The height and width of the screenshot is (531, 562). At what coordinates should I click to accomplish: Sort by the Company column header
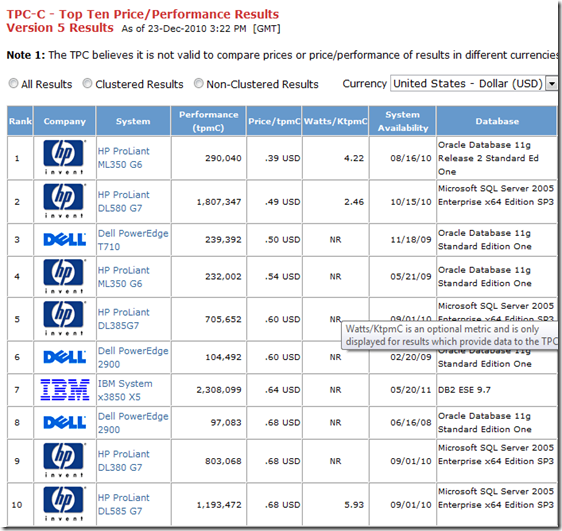[65, 121]
